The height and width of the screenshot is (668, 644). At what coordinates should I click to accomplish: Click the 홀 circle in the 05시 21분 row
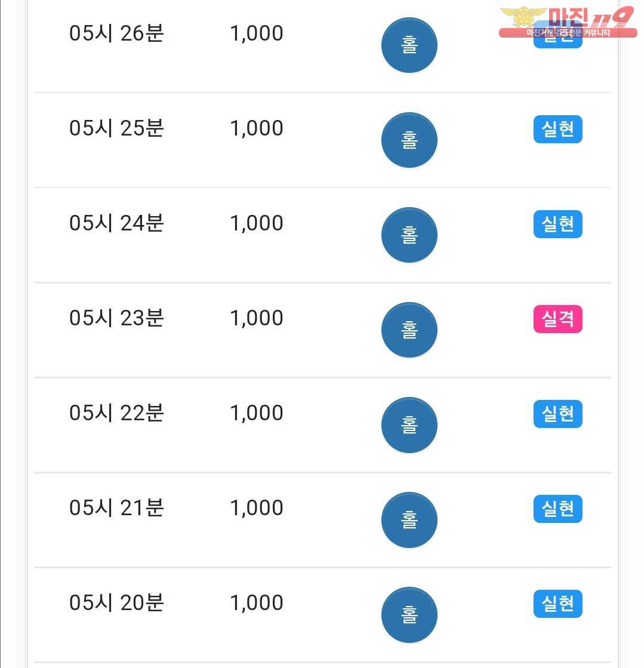pyautogui.click(x=409, y=520)
